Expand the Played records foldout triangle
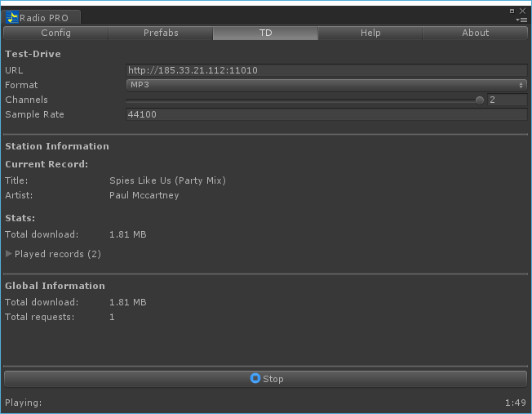This screenshot has height=414, width=532. tap(9, 254)
